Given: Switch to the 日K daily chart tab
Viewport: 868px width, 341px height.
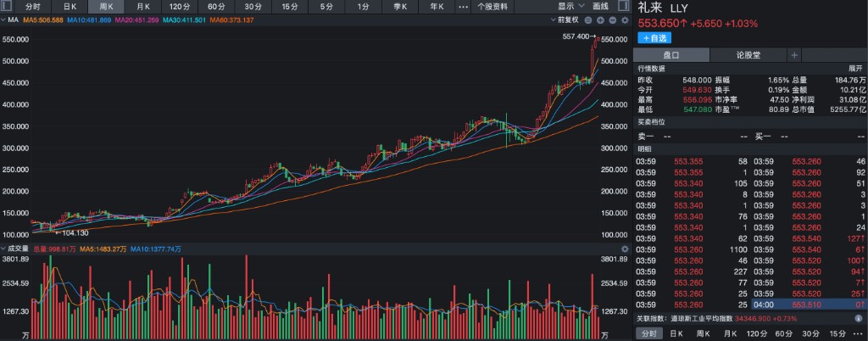Looking at the screenshot, I should [70, 6].
